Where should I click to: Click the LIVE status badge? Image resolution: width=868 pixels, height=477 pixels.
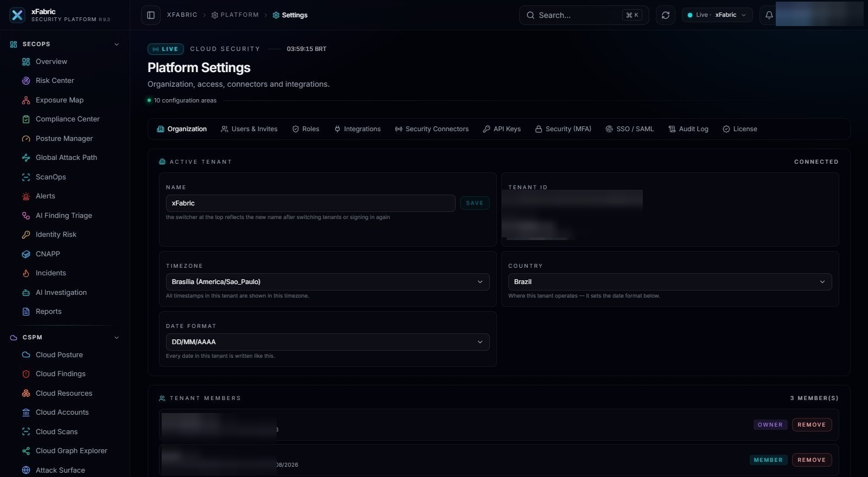(165, 49)
